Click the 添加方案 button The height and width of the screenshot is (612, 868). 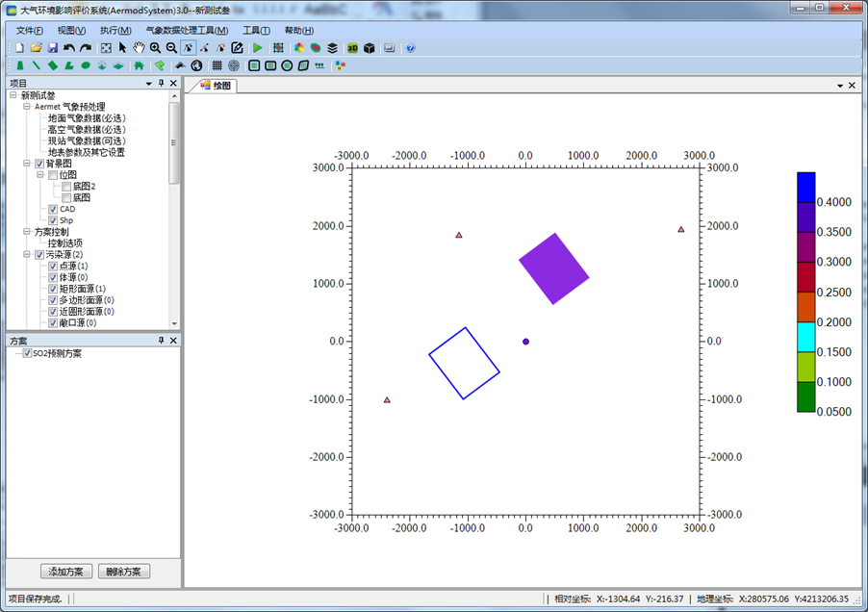pyautogui.click(x=66, y=572)
